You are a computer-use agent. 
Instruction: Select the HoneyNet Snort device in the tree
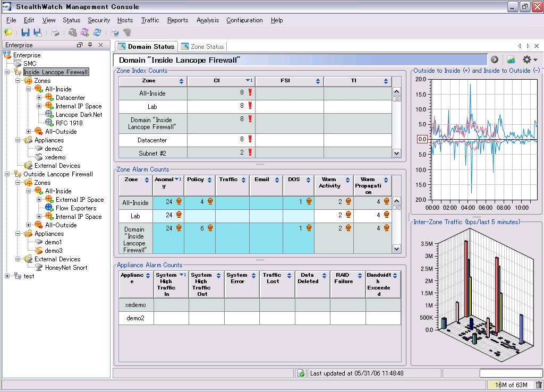(66, 268)
